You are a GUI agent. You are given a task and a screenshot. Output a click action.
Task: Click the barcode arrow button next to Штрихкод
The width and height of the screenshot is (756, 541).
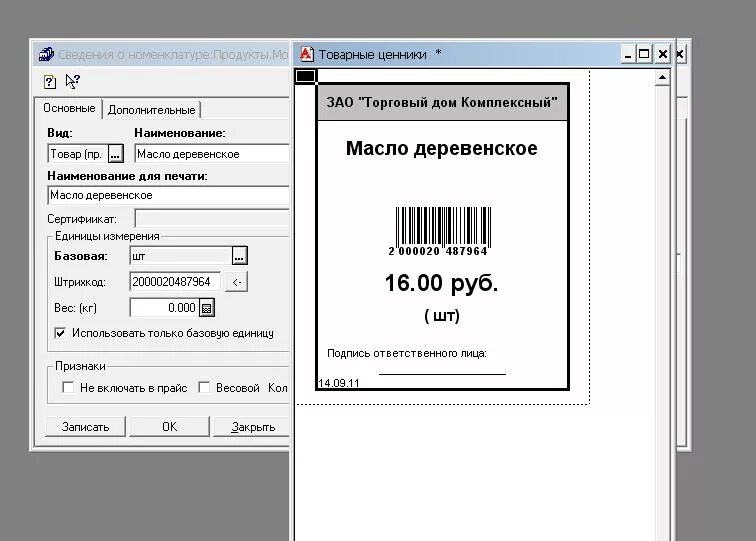click(236, 282)
